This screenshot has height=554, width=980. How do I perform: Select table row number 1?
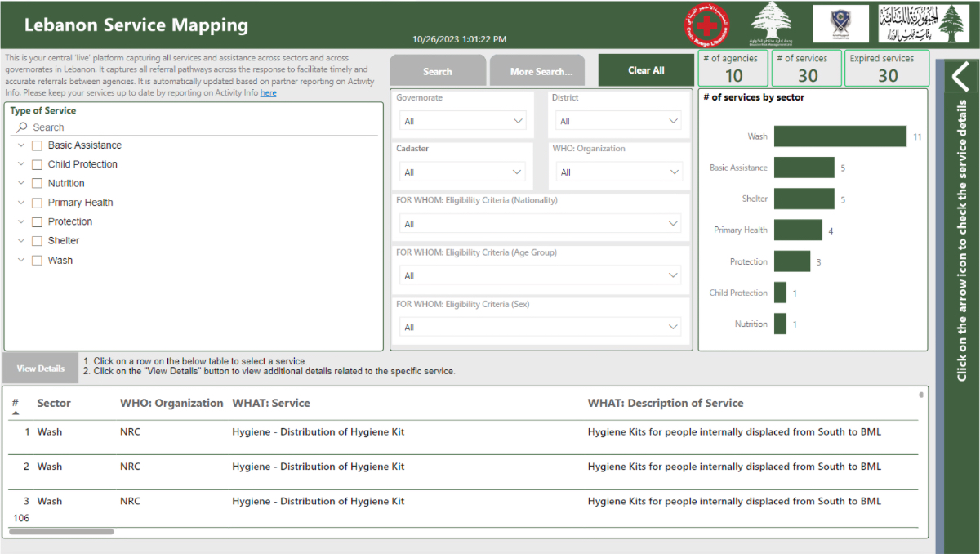click(464, 432)
